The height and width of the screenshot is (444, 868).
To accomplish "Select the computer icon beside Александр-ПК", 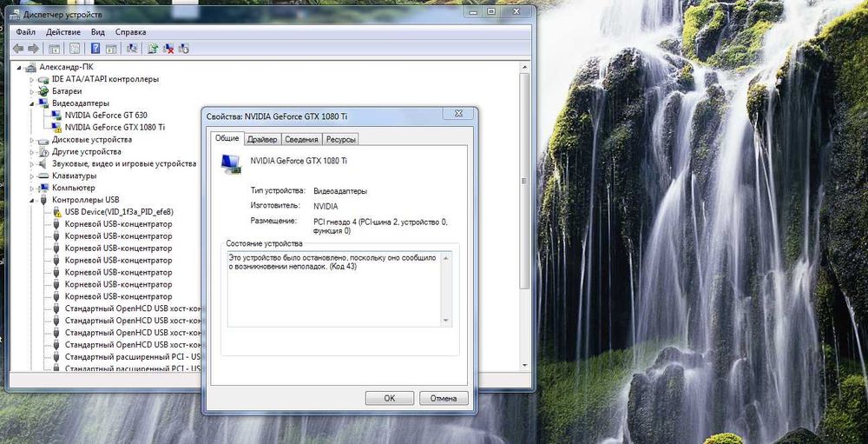I will [31, 67].
